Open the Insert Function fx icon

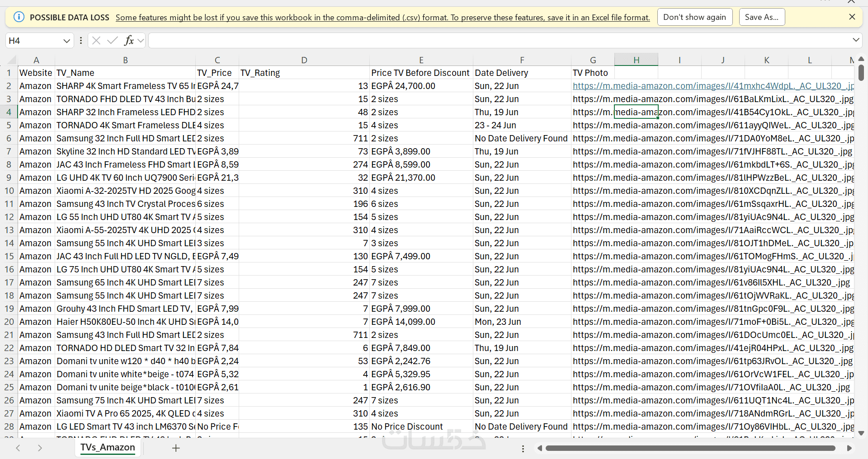[x=129, y=41]
